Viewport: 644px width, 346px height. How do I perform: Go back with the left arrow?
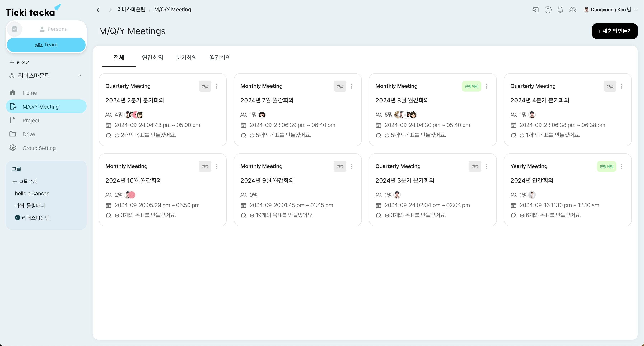pyautogui.click(x=98, y=10)
